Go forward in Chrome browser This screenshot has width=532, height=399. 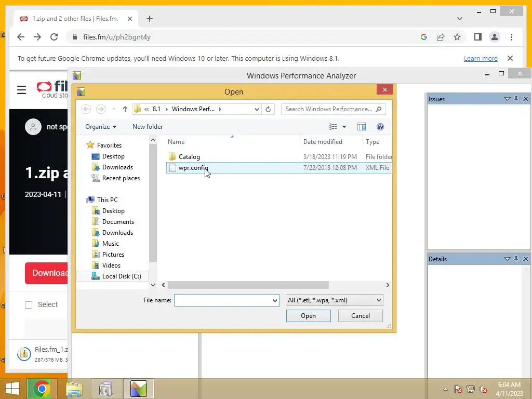click(x=37, y=37)
